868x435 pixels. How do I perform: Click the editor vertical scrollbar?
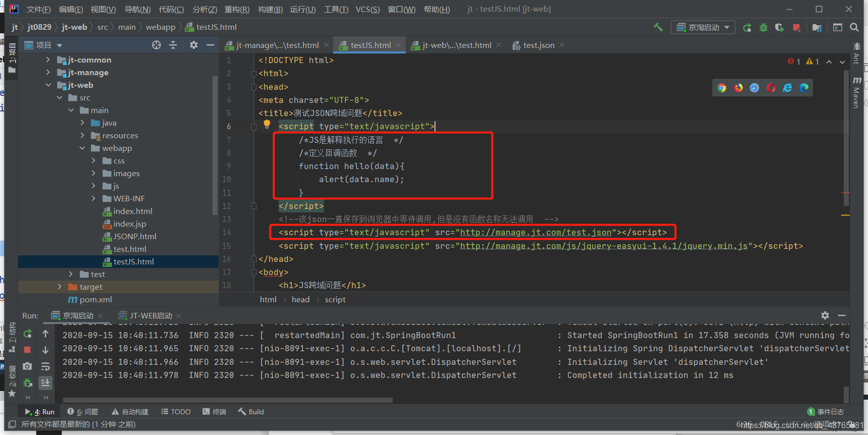click(x=846, y=138)
